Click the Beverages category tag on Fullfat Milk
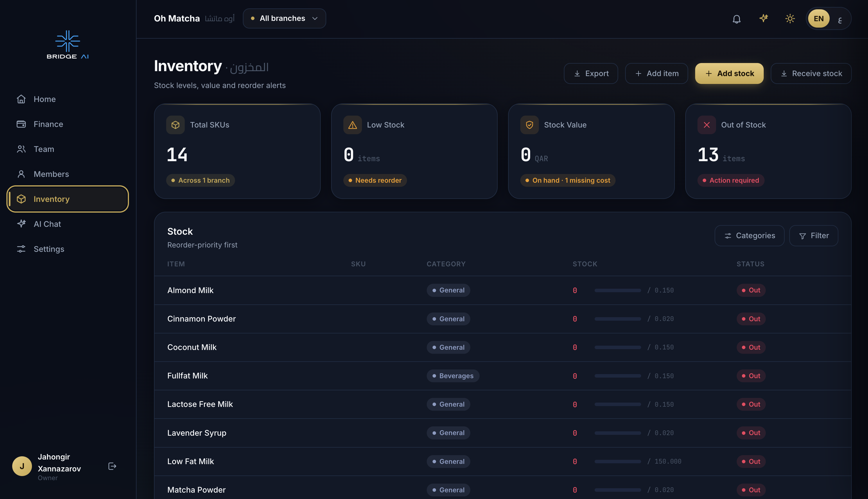The width and height of the screenshot is (868, 499). point(453,376)
